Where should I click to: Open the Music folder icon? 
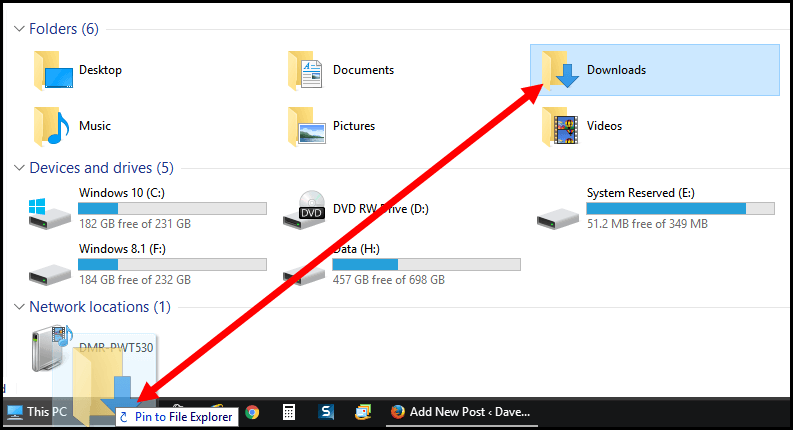pyautogui.click(x=52, y=126)
